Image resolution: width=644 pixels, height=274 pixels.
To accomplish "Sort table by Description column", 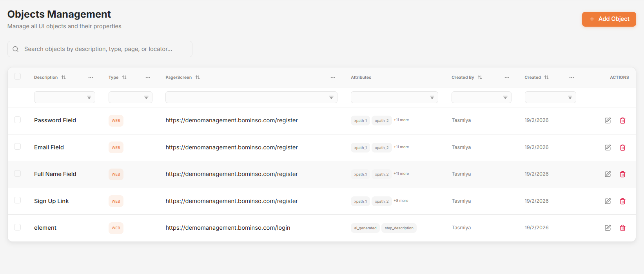I will pyautogui.click(x=63, y=78).
